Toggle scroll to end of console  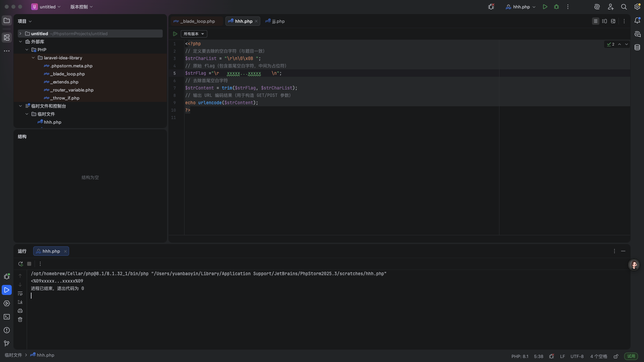[x=20, y=302]
